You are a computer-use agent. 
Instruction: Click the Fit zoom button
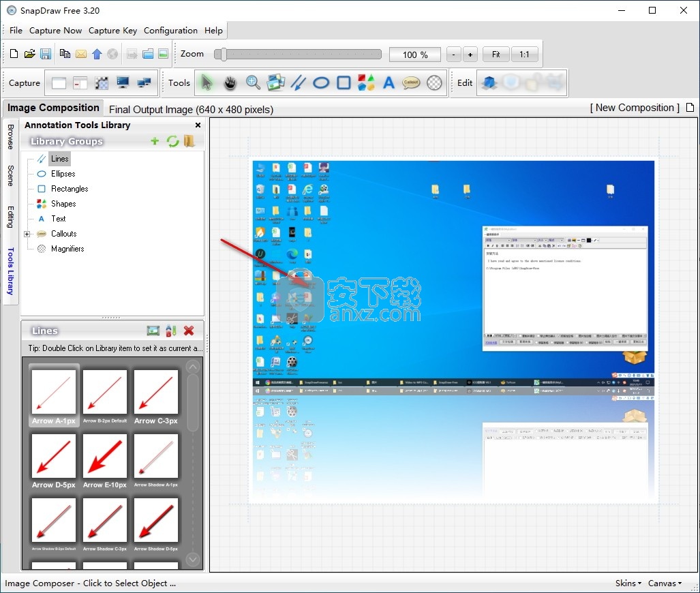[496, 55]
